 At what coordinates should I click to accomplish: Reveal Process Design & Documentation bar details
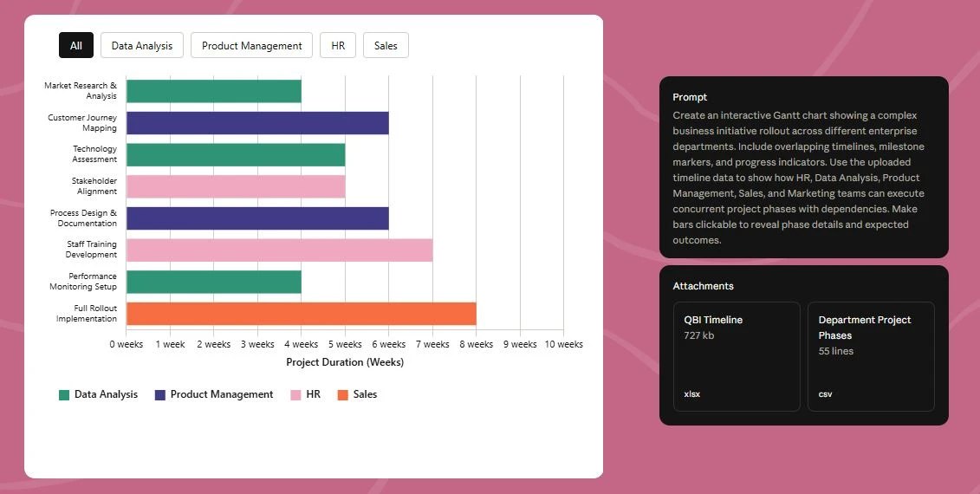point(257,218)
